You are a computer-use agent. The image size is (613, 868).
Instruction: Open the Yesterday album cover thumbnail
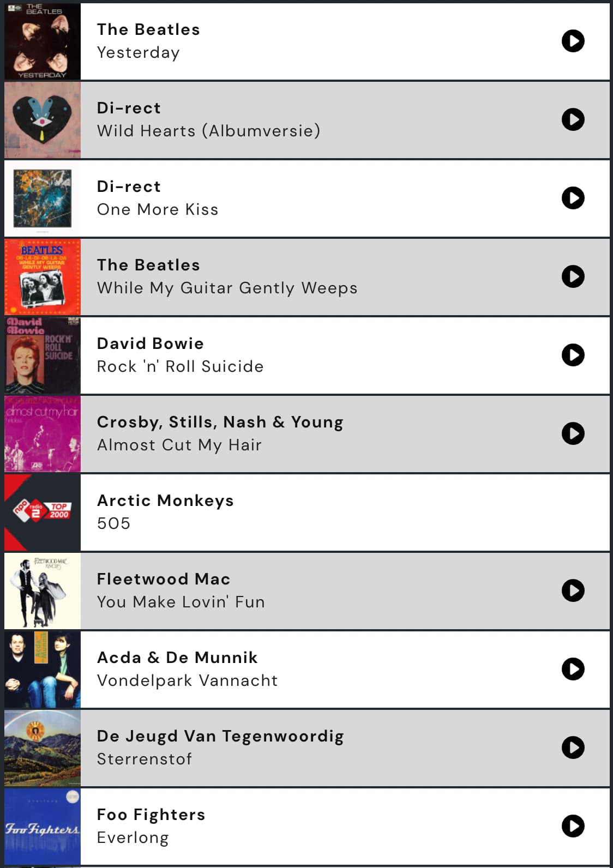(43, 41)
